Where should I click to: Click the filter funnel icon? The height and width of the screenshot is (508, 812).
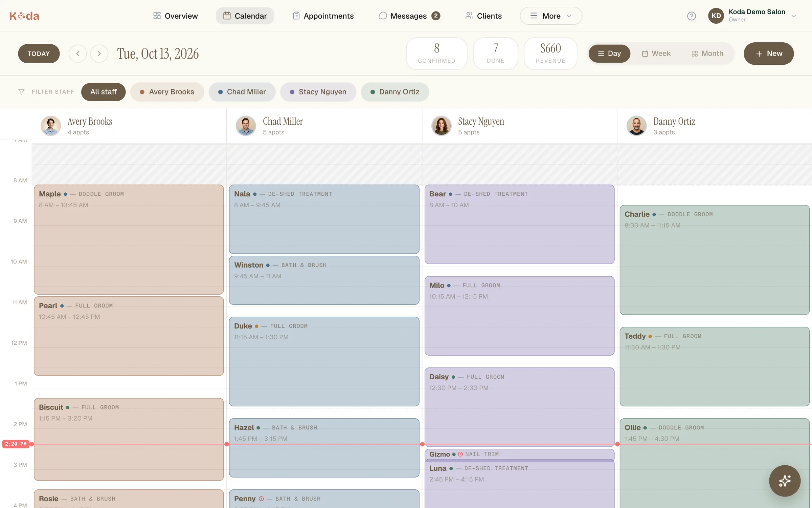click(21, 92)
